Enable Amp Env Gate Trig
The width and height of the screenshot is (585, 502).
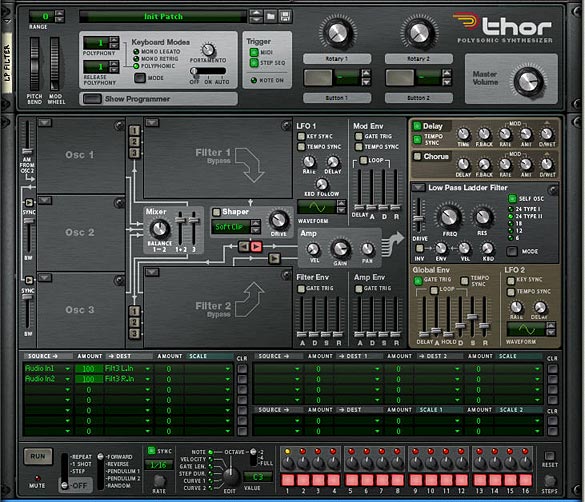[x=359, y=289]
